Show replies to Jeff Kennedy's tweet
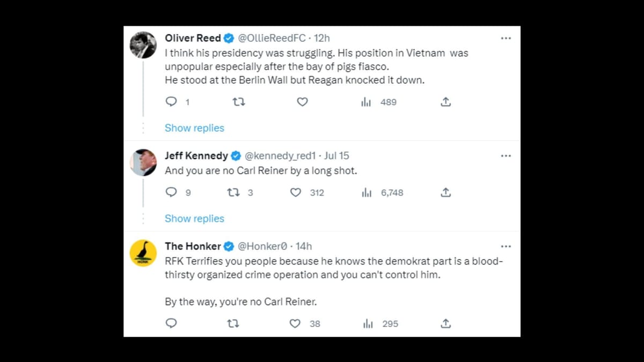This screenshot has height=362, width=644. [194, 218]
